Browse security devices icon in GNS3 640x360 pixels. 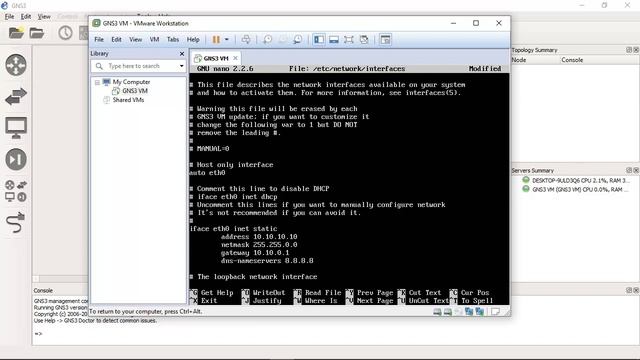(16, 160)
